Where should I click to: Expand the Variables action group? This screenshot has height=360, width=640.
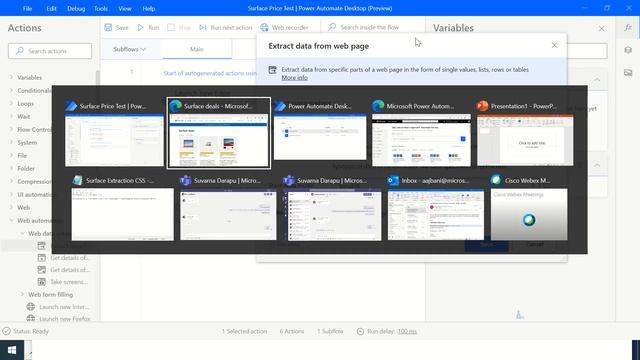tap(11, 77)
